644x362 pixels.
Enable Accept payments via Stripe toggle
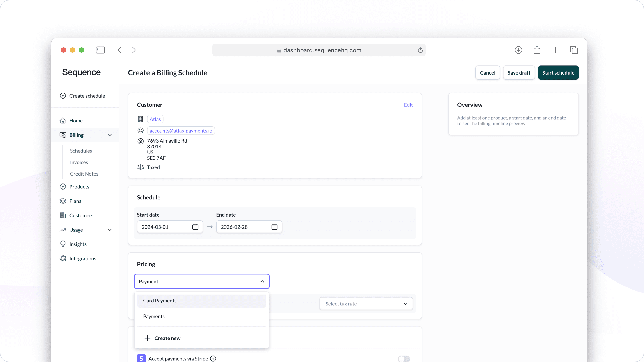(x=404, y=359)
